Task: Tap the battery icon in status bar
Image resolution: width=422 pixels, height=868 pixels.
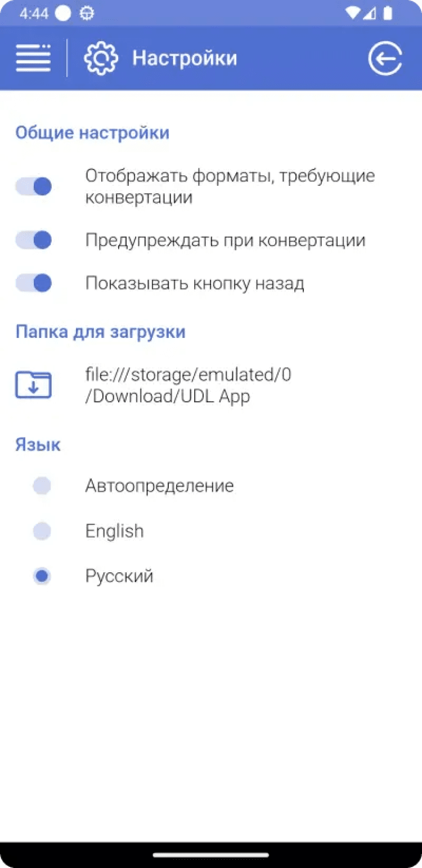Action: [x=387, y=14]
